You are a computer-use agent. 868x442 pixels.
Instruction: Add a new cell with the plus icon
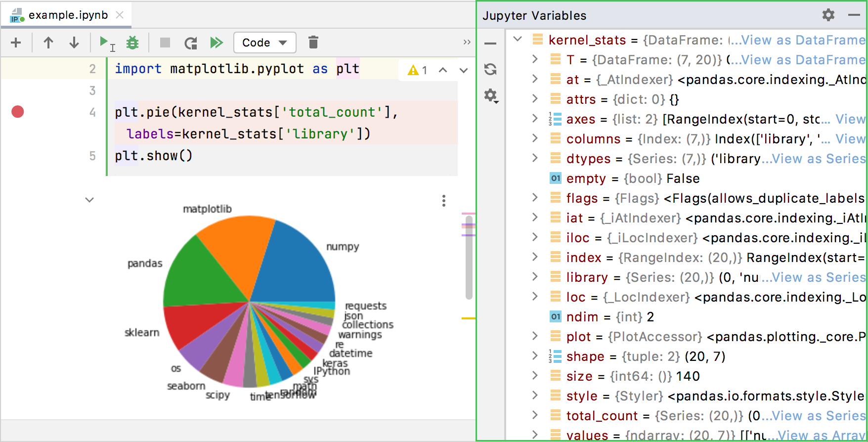click(16, 43)
